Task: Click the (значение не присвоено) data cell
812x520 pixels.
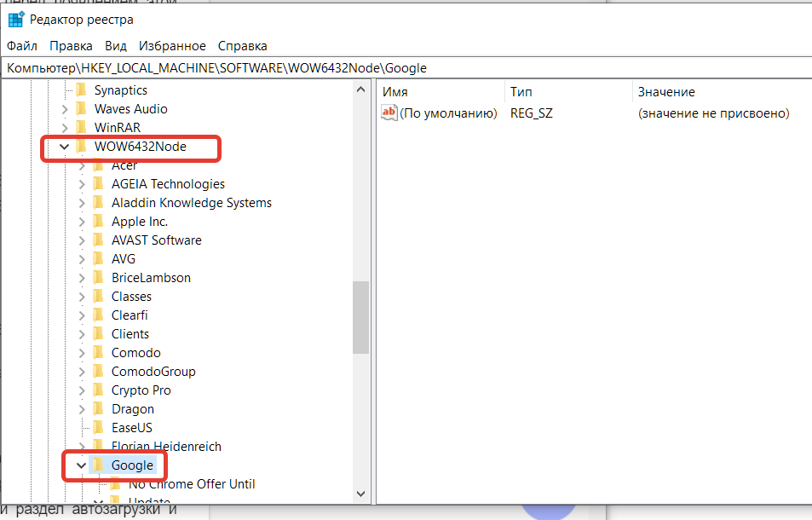Action: point(714,113)
